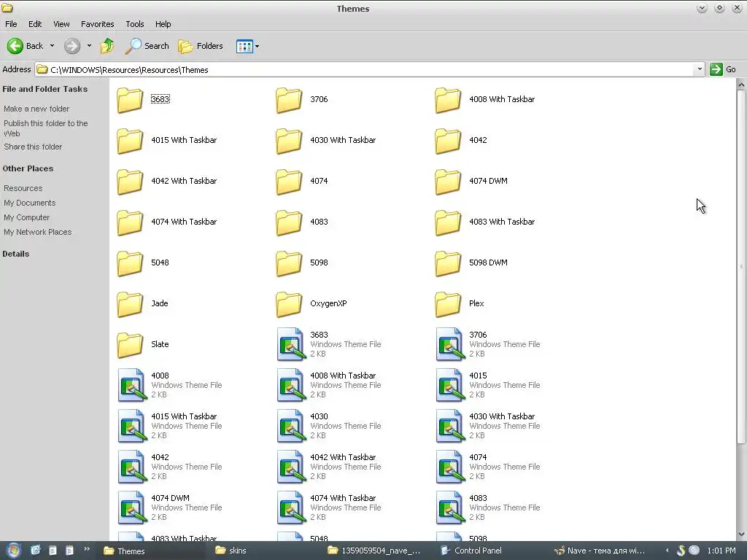Select the '4015 With Taskbar' folder name
The height and width of the screenshot is (560, 747).
[184, 140]
